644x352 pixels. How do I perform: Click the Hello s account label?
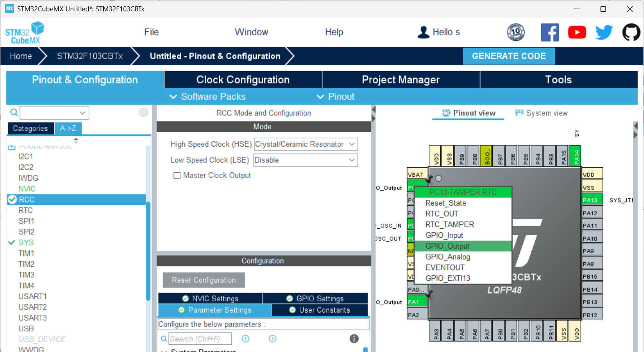coord(446,32)
